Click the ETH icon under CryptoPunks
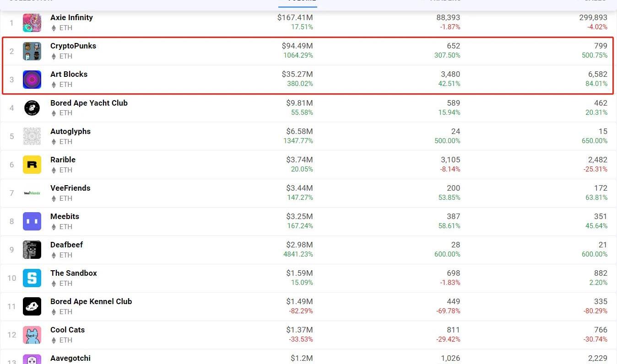 [54, 56]
